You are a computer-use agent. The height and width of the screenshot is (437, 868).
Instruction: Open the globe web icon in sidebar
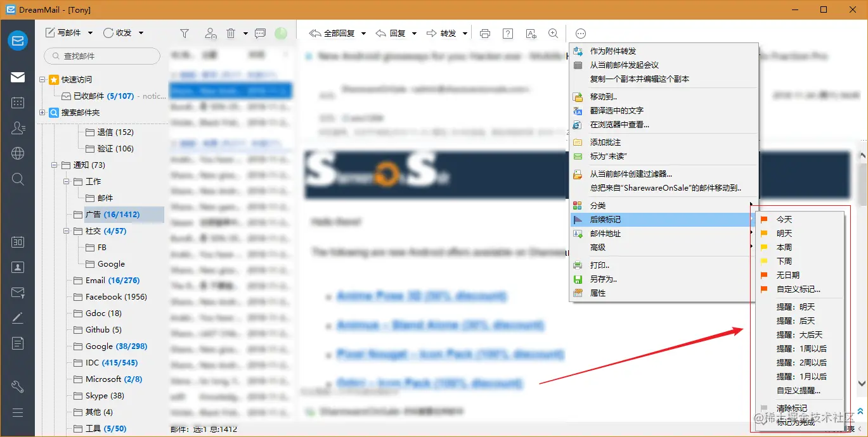tap(18, 153)
